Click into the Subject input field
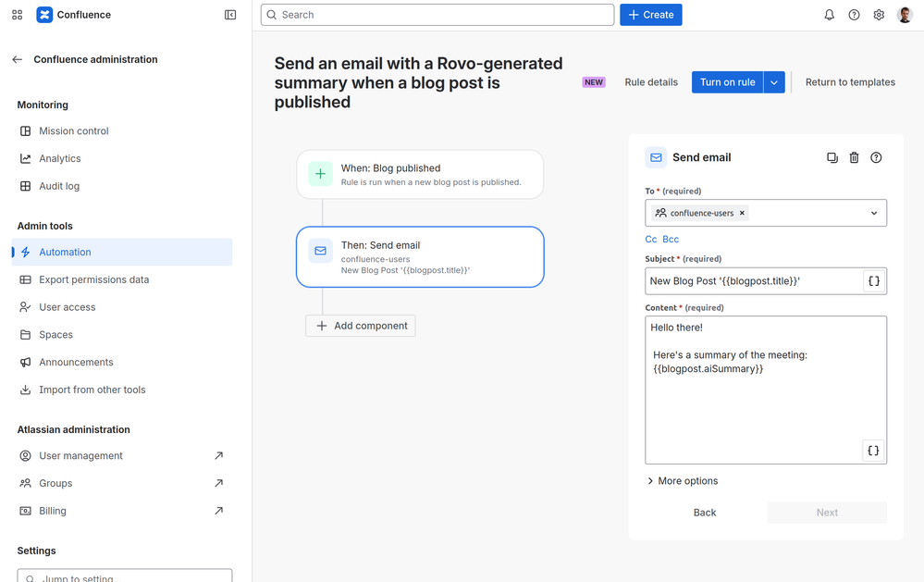 (x=755, y=281)
